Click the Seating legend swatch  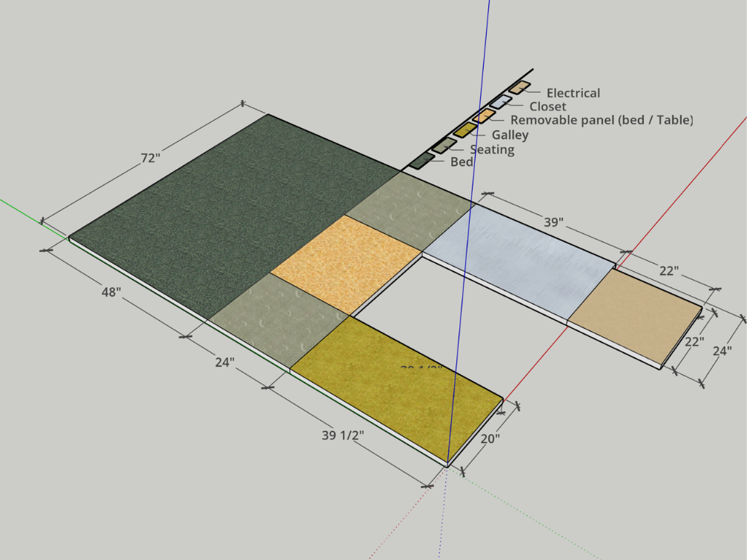[x=445, y=144]
